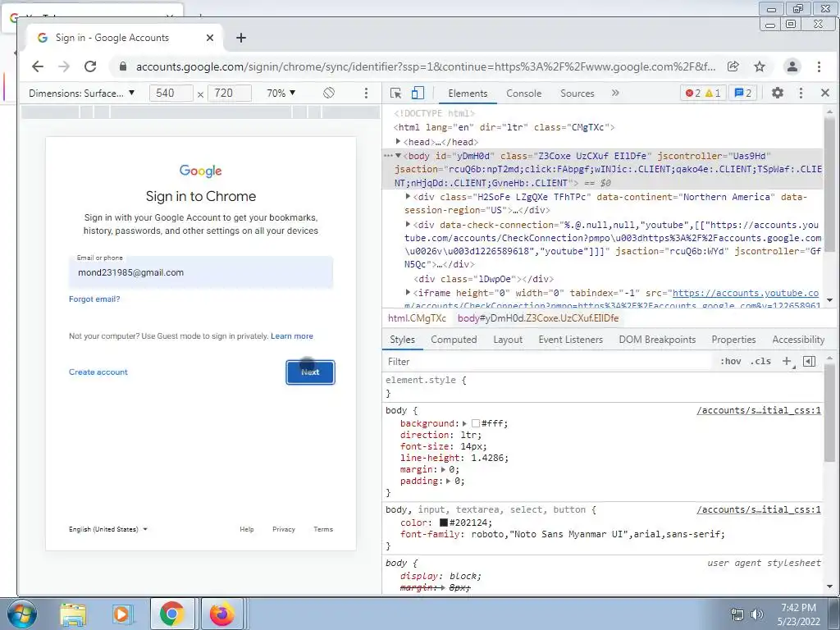
Task: Click the errors and warnings counter
Action: point(703,94)
